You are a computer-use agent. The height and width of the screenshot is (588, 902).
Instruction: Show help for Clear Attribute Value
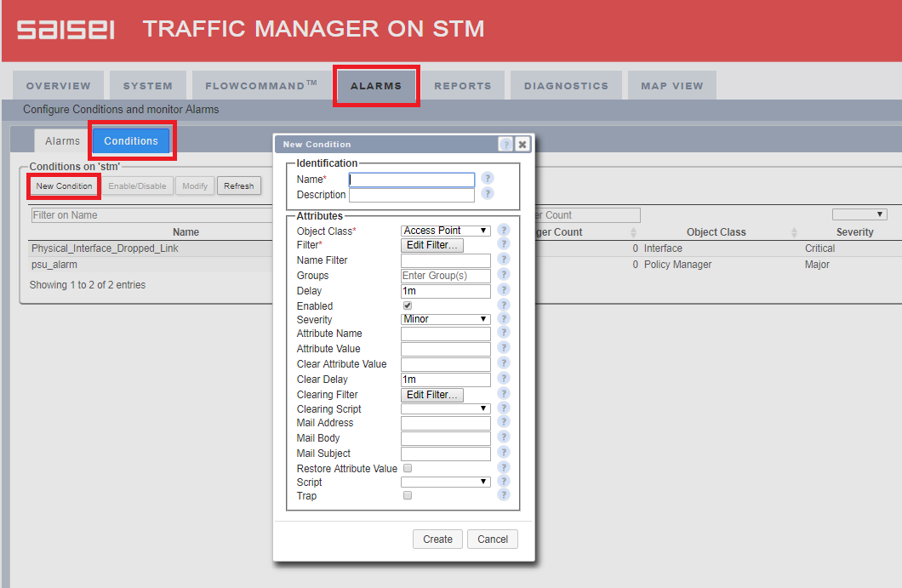point(504,363)
